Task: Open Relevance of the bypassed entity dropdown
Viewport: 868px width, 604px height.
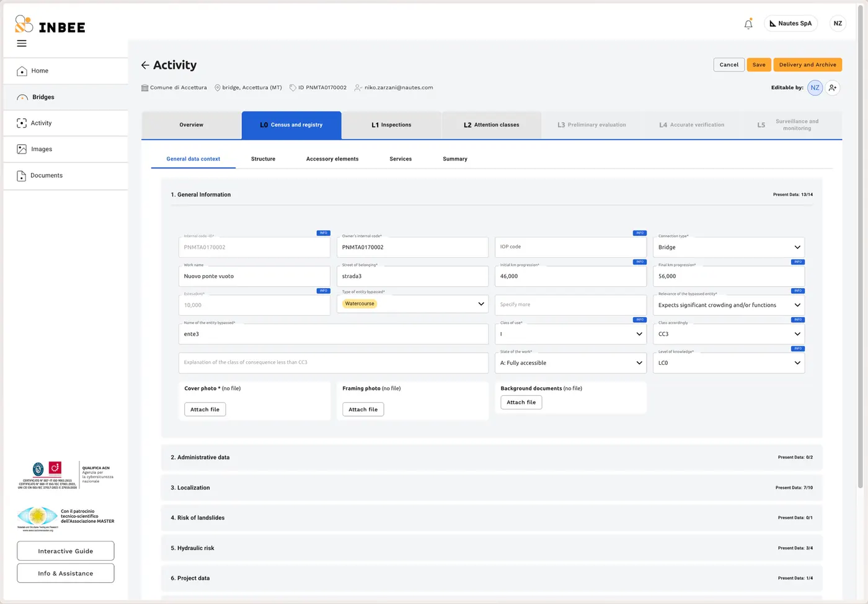Action: click(728, 305)
